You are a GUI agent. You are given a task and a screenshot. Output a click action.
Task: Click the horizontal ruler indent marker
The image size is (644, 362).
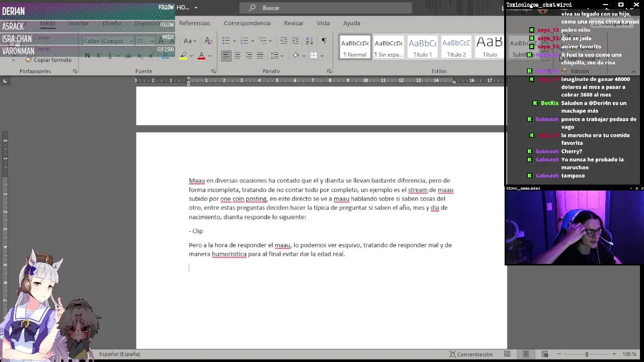[189, 81]
